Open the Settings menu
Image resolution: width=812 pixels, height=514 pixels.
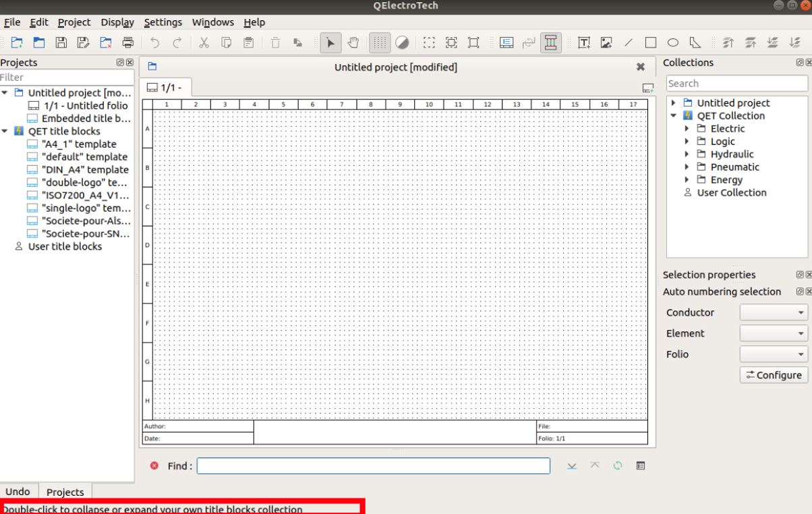tap(163, 22)
